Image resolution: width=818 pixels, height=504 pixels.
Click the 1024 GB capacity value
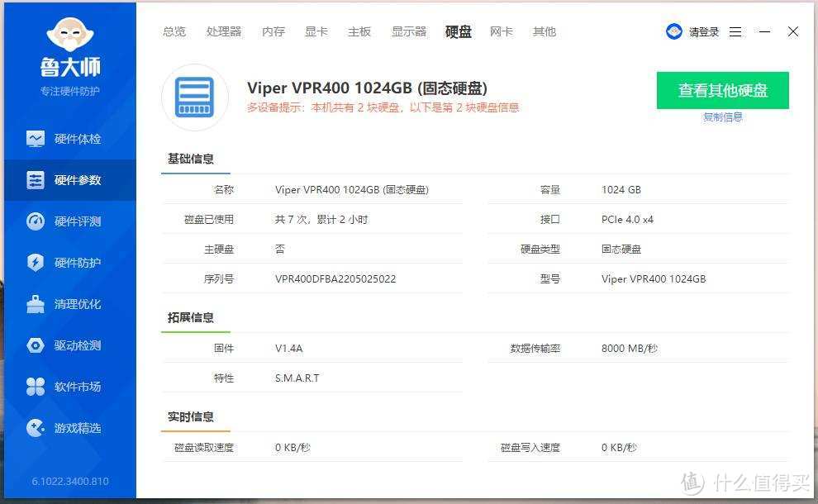click(x=621, y=190)
